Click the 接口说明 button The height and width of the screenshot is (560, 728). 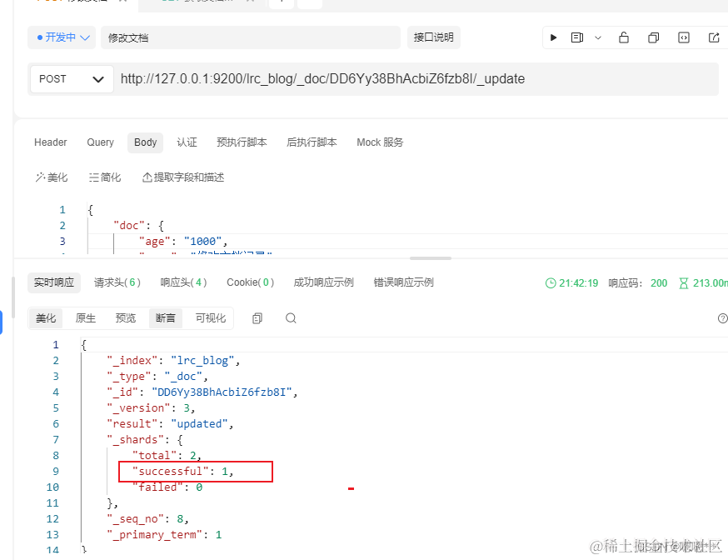click(x=432, y=37)
